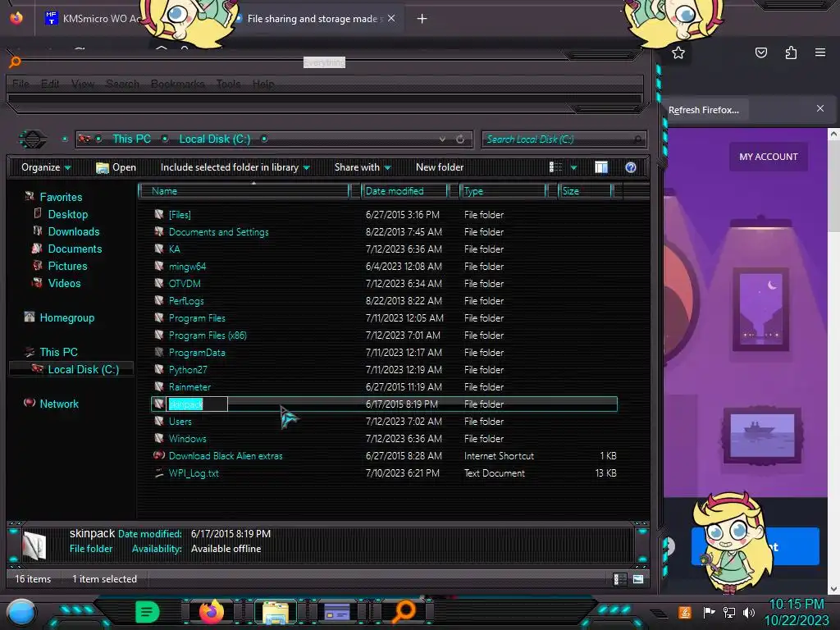Click the Firefox page scrollbar up arrow

pyautogui.click(x=833, y=135)
